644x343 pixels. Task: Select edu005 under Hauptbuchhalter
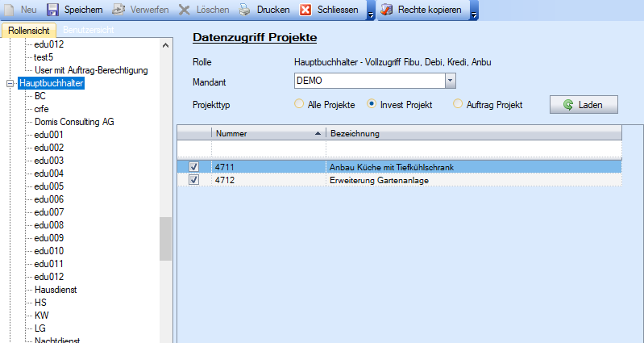(x=49, y=186)
